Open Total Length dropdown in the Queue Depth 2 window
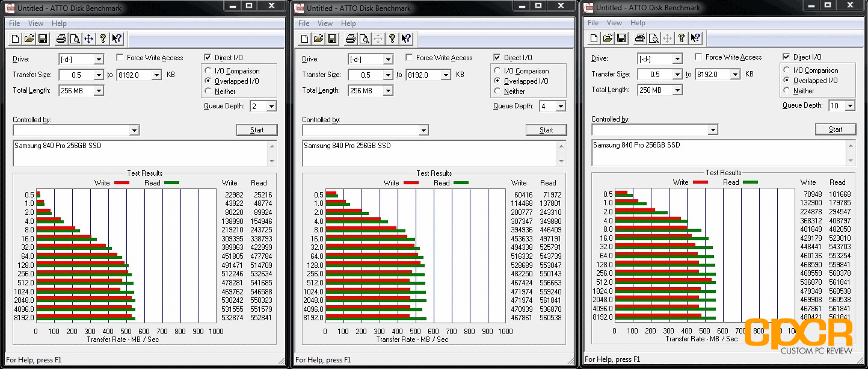 click(99, 91)
